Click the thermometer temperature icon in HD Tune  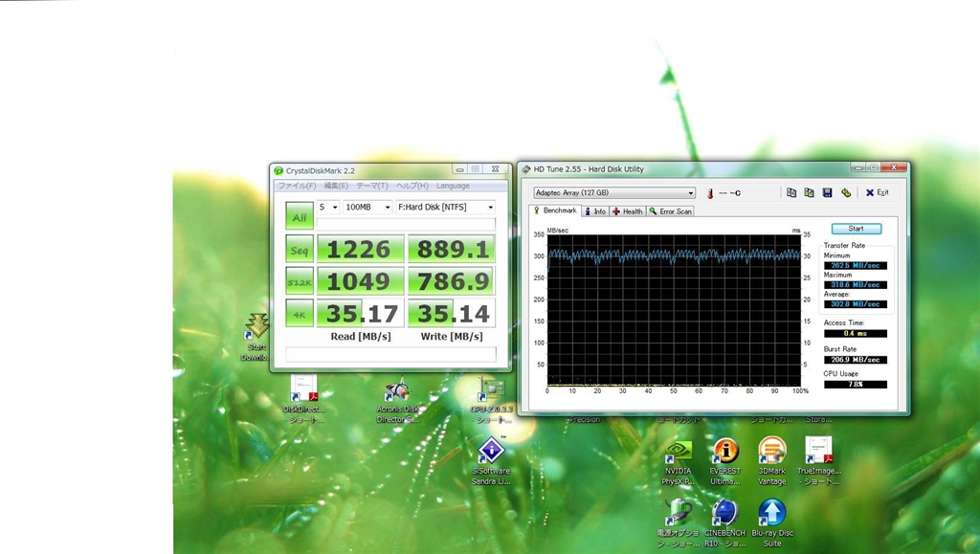[710, 193]
